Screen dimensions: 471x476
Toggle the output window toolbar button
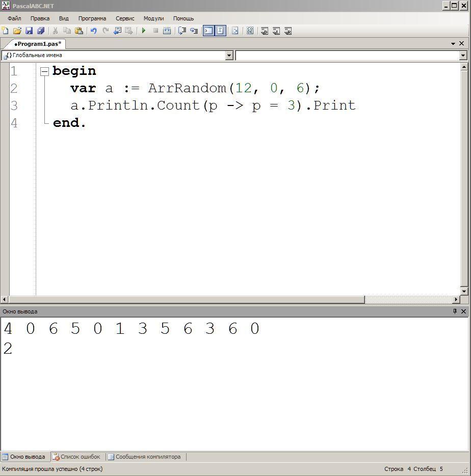[208, 31]
